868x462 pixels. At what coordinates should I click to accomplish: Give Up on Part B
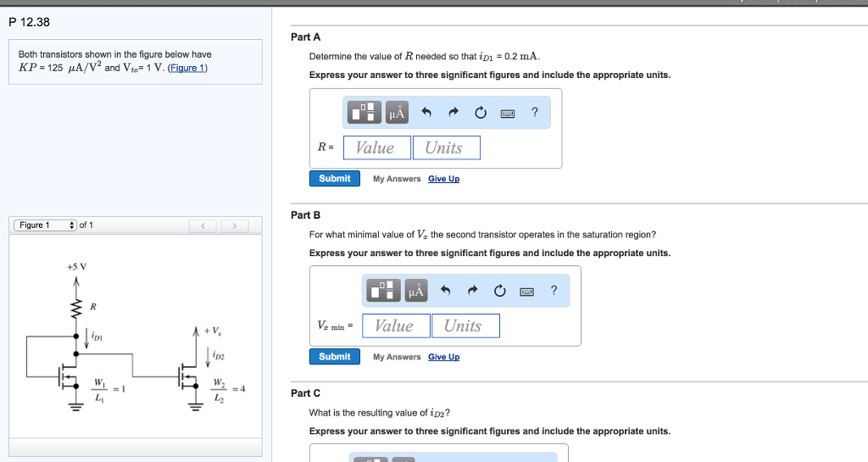(444, 357)
